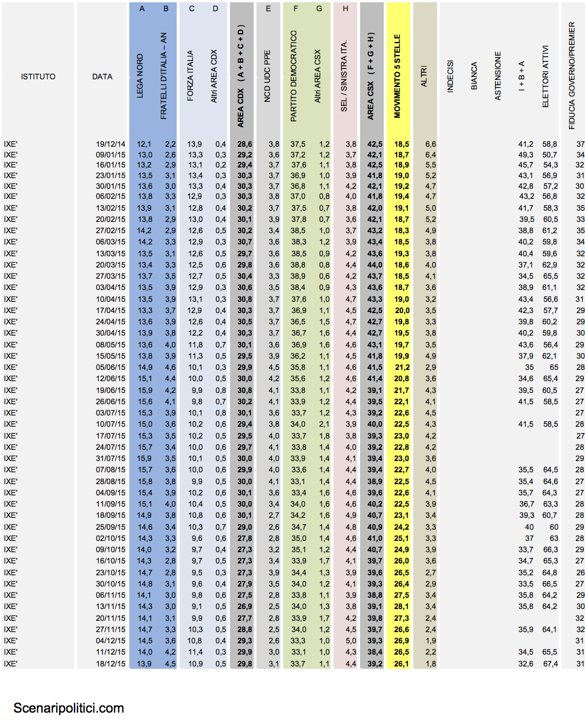Screen dimensions: 585x728
Task: Select I+B+A value 49,3 on 09/01/15
Action: pos(526,155)
